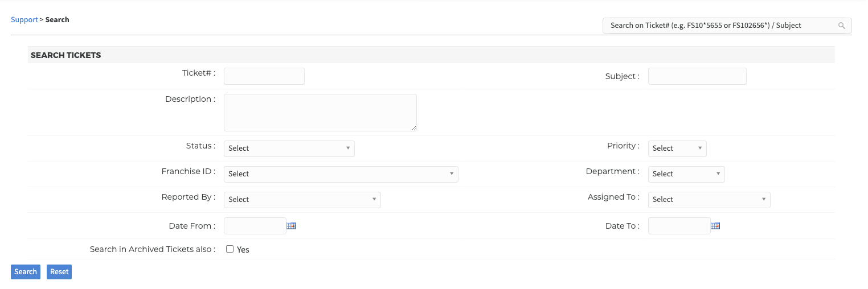868x289 pixels.
Task: Click the Description textarea resize handle
Action: [x=413, y=128]
